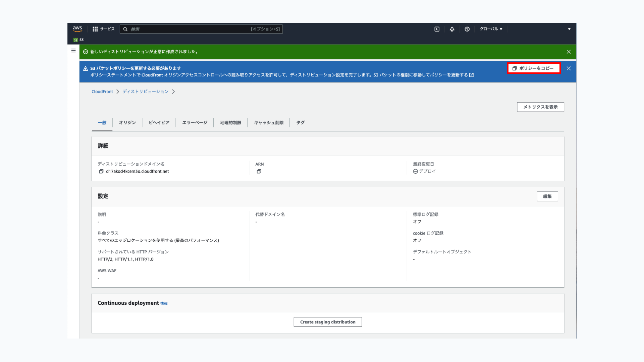The height and width of the screenshot is (362, 644).
Task: Copy the distribution domain name
Action: click(101, 171)
